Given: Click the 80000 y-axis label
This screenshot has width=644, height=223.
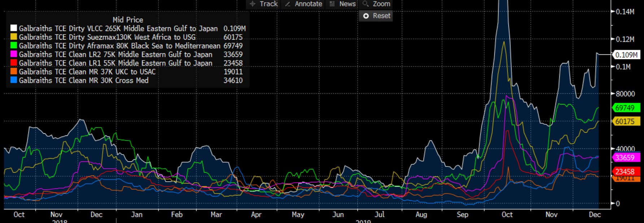Looking at the screenshot, I should 625,94.
